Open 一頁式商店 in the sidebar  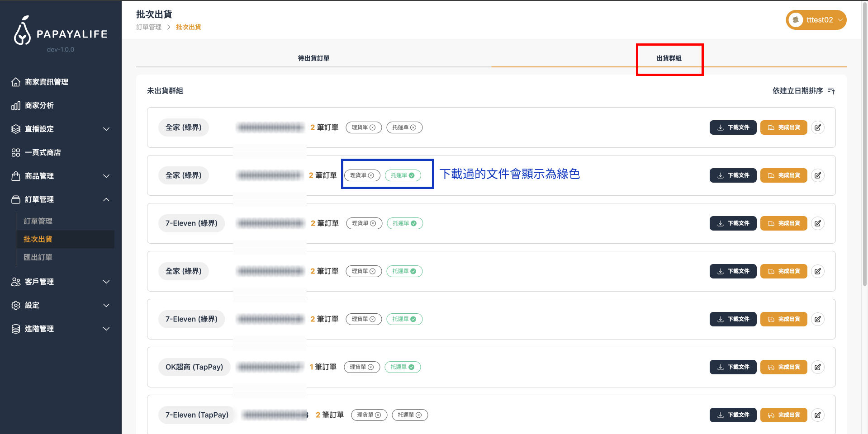[43, 152]
